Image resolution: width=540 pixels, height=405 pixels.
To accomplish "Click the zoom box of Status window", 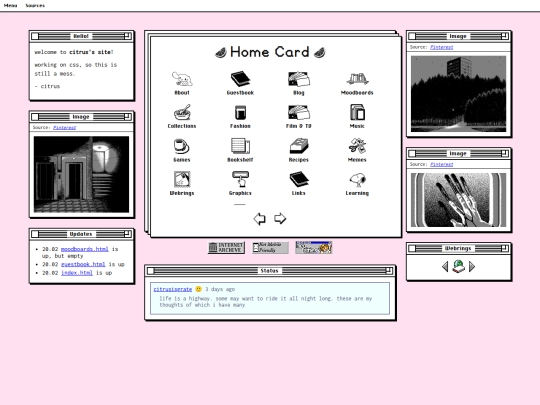I will (x=389, y=271).
